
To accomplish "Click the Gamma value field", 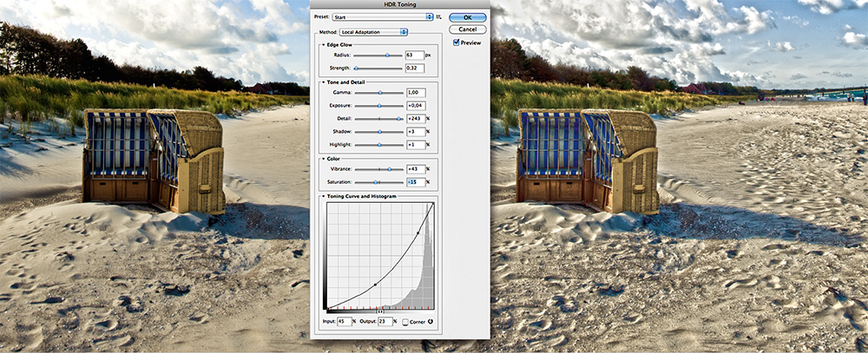I will [x=414, y=92].
